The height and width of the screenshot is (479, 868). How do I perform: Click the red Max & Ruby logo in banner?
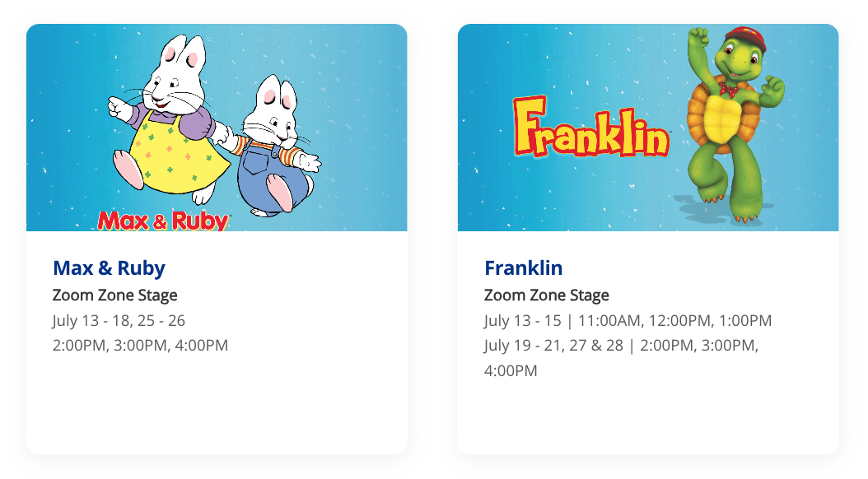pyautogui.click(x=163, y=220)
